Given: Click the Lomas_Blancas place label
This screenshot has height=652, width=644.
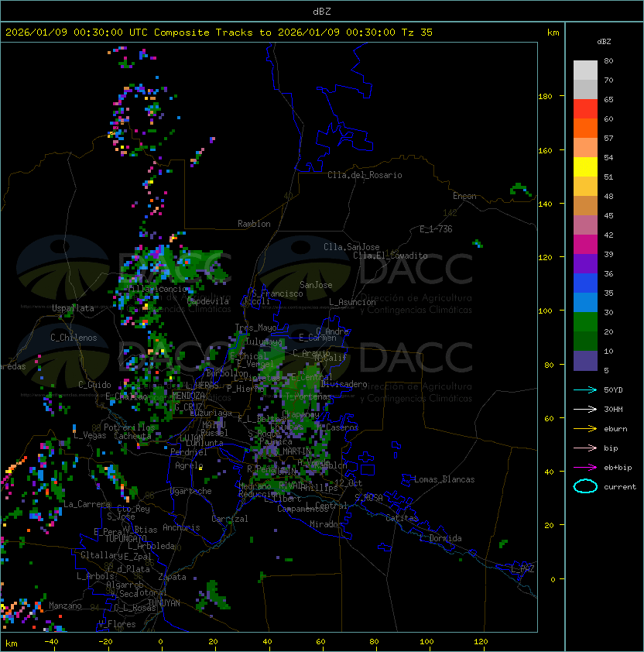Looking at the screenshot, I should (x=444, y=479).
